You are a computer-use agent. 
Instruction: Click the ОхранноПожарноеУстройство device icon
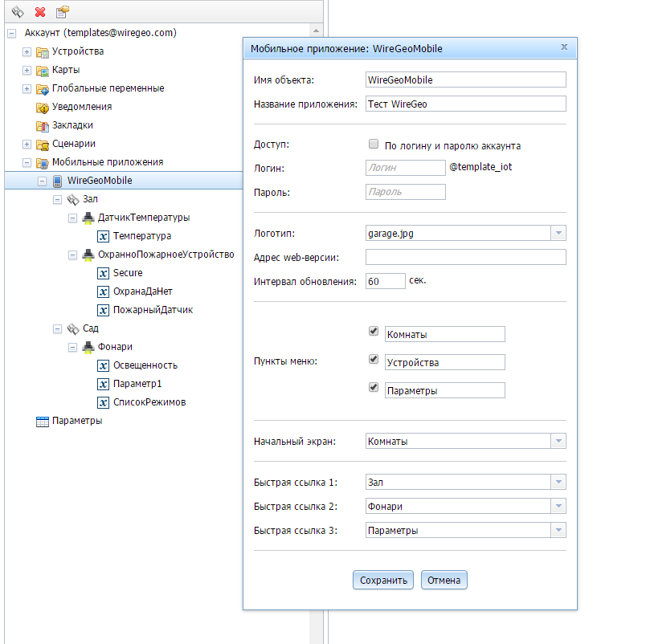[88, 255]
